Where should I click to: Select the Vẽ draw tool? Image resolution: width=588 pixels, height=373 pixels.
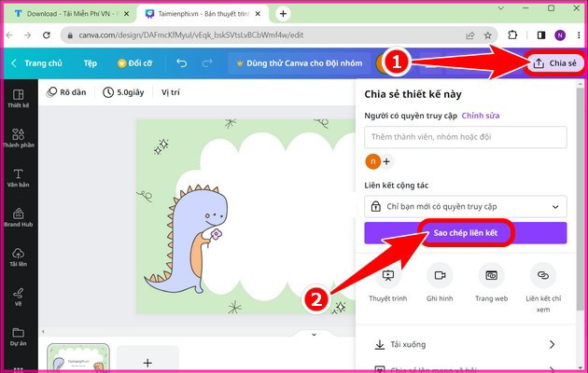coord(19,297)
